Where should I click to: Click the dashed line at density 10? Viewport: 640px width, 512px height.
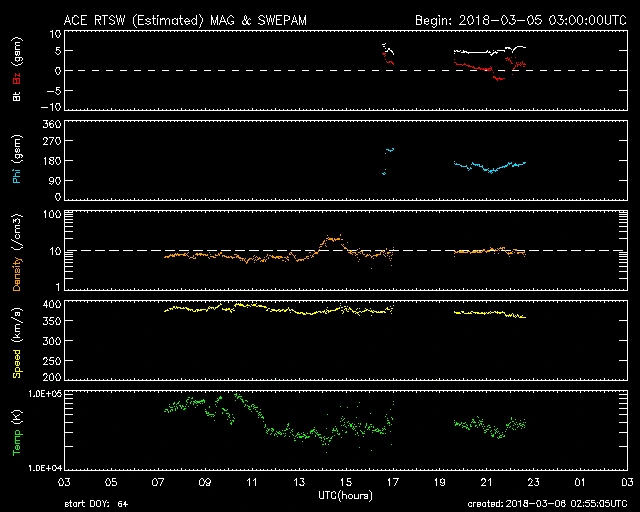250,250
